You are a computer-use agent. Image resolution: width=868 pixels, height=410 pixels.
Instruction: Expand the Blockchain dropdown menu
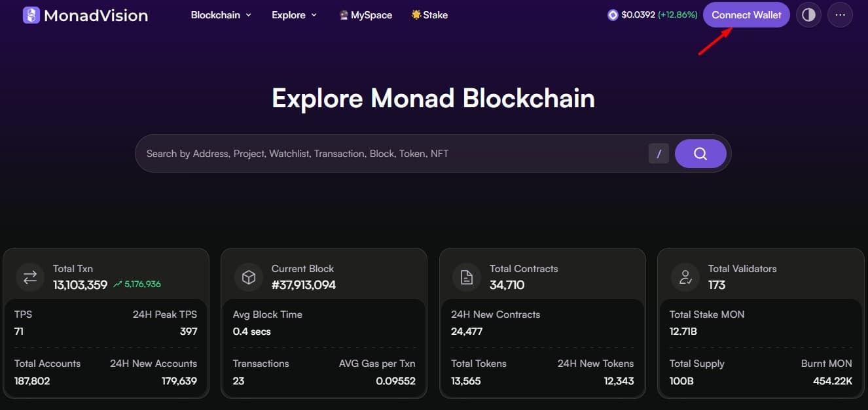coord(221,15)
